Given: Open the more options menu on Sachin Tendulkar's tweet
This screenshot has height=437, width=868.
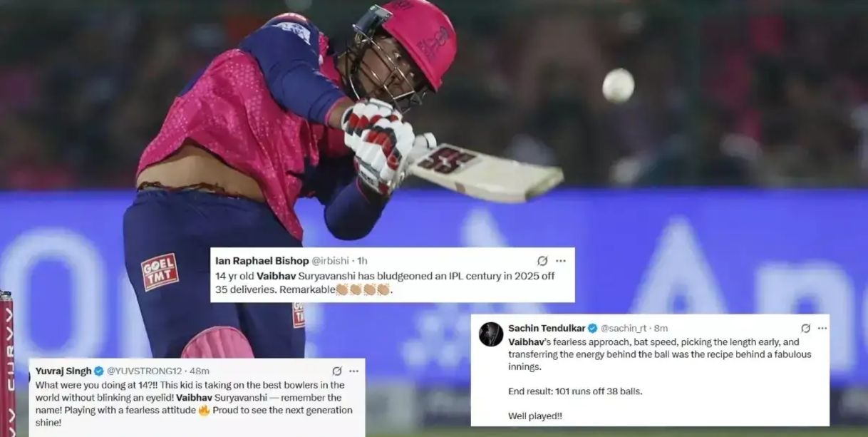Looking at the screenshot, I should [822, 328].
